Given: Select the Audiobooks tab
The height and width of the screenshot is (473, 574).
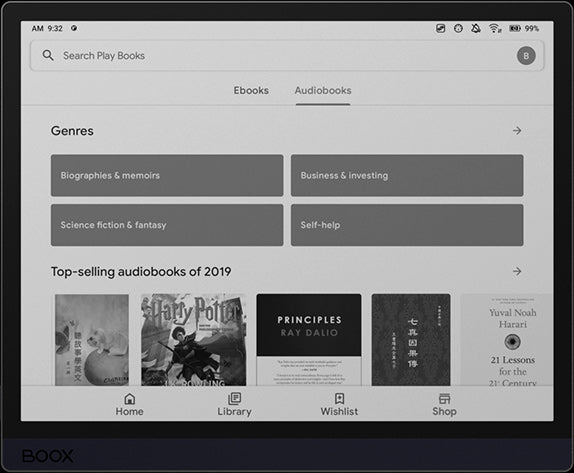Looking at the screenshot, I should 323,90.
